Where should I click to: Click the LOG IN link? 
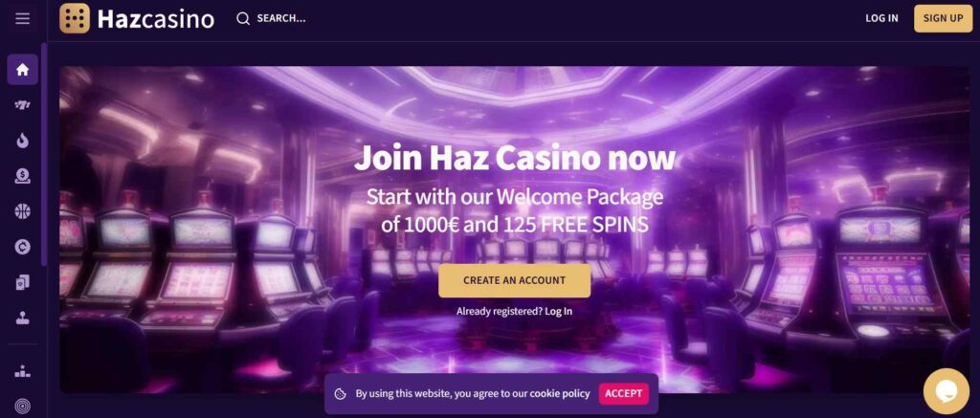881,18
